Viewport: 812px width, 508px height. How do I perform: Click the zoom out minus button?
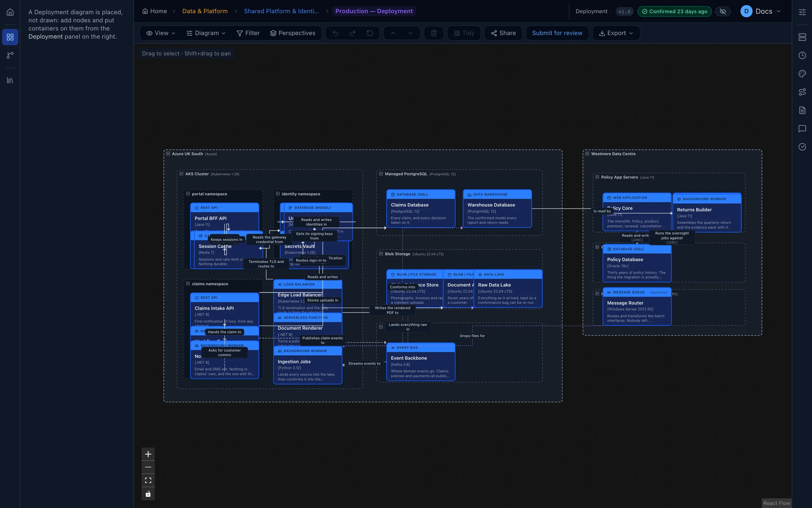point(148,467)
